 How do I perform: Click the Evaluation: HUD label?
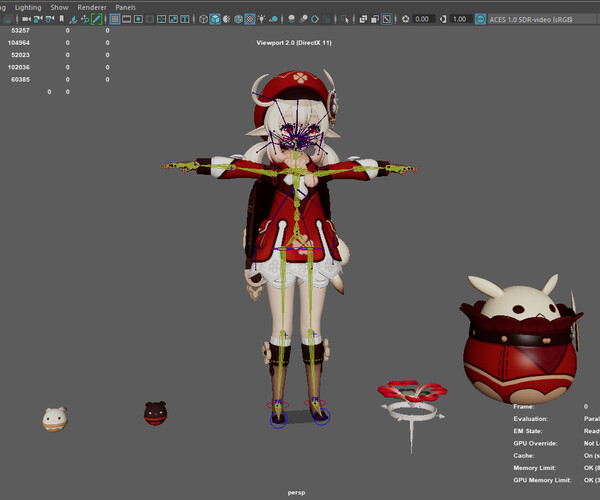pos(530,419)
